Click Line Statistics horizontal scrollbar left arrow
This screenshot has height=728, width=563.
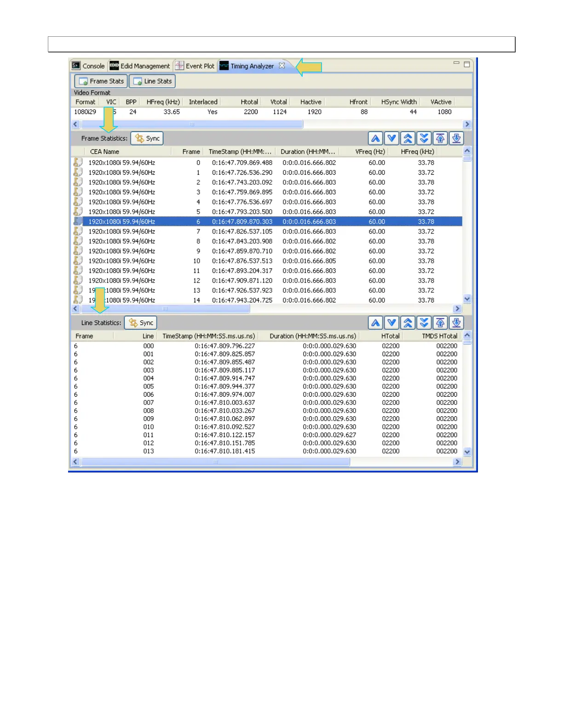point(76,462)
